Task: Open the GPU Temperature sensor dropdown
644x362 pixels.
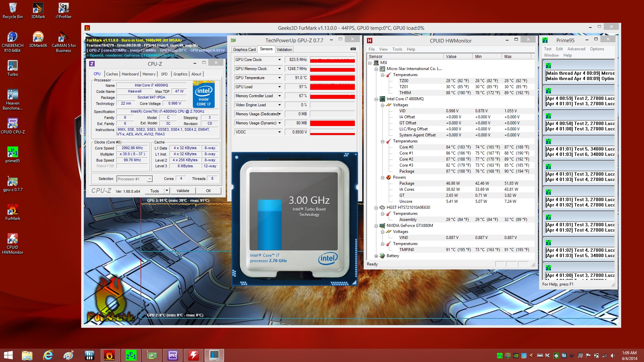Action: click(x=279, y=78)
